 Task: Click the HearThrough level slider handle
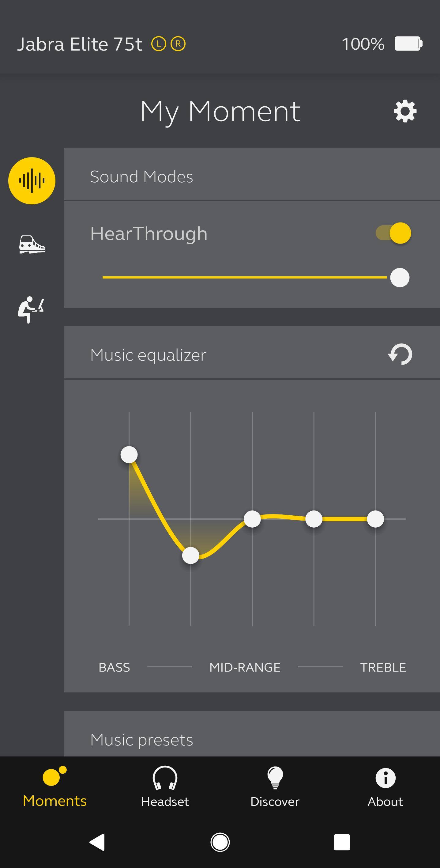coord(400,278)
